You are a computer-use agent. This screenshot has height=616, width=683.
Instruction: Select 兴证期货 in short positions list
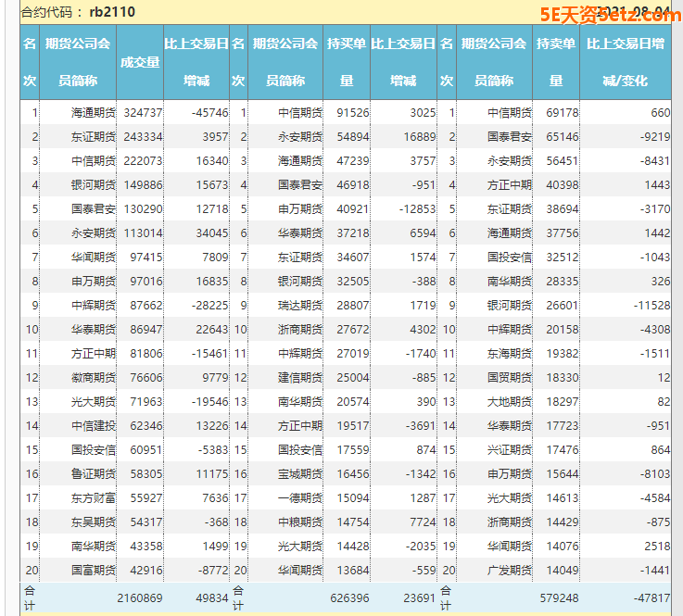tap(509, 450)
